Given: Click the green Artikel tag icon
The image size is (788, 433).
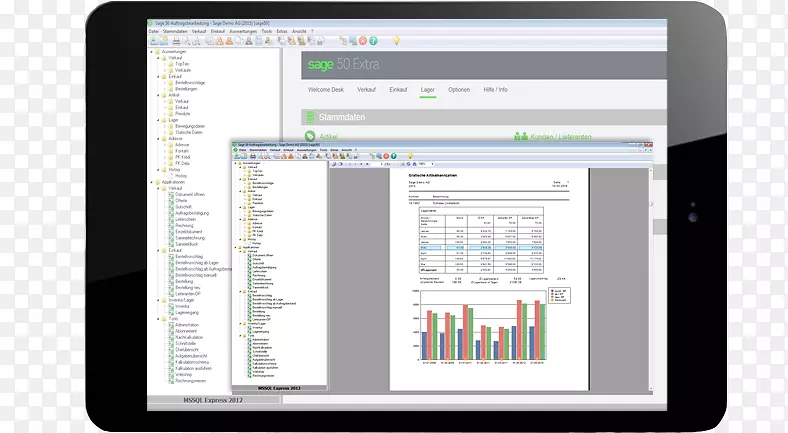Looking at the screenshot, I should point(311,136).
